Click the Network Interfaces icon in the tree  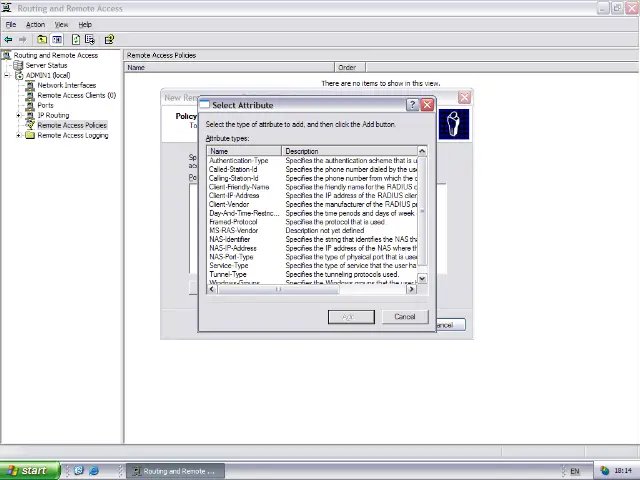coord(30,85)
